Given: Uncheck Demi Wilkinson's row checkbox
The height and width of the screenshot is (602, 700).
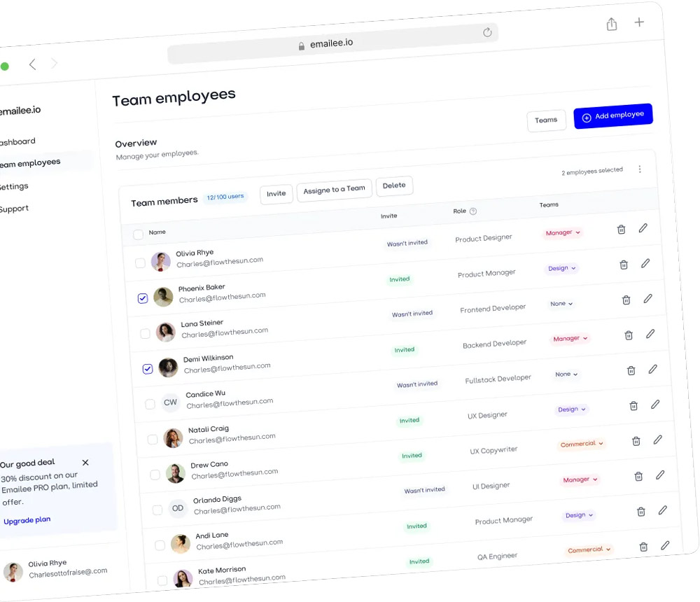Looking at the screenshot, I should (x=148, y=369).
